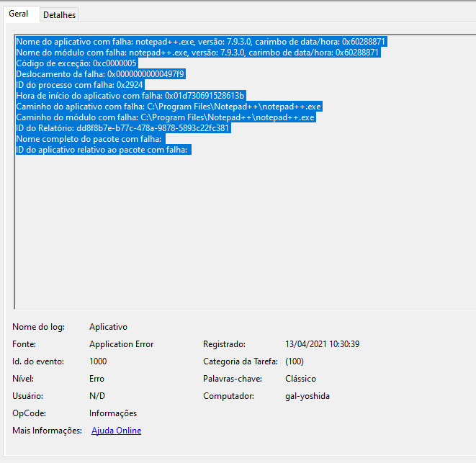This screenshot has height=463, width=476.
Task: Click the log name value 'Aplicativo'
Action: (108, 327)
